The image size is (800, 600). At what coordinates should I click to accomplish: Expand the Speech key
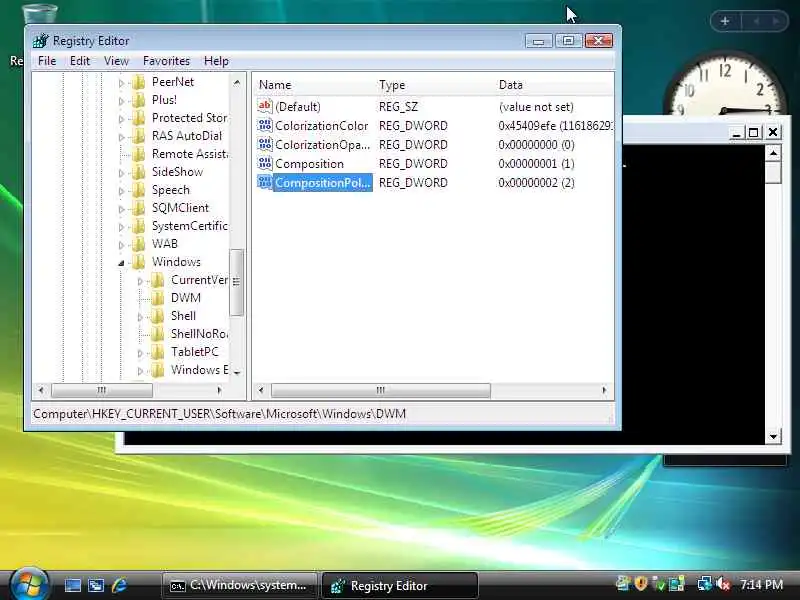click(121, 191)
